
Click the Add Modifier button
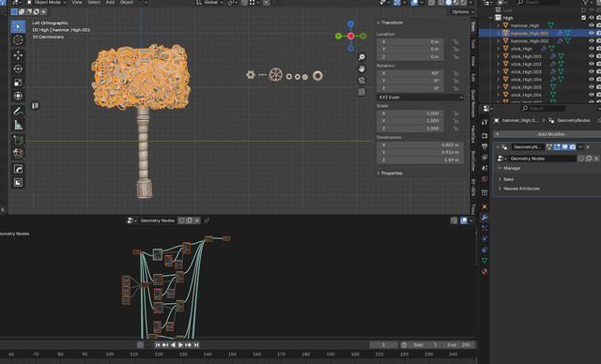tap(547, 134)
